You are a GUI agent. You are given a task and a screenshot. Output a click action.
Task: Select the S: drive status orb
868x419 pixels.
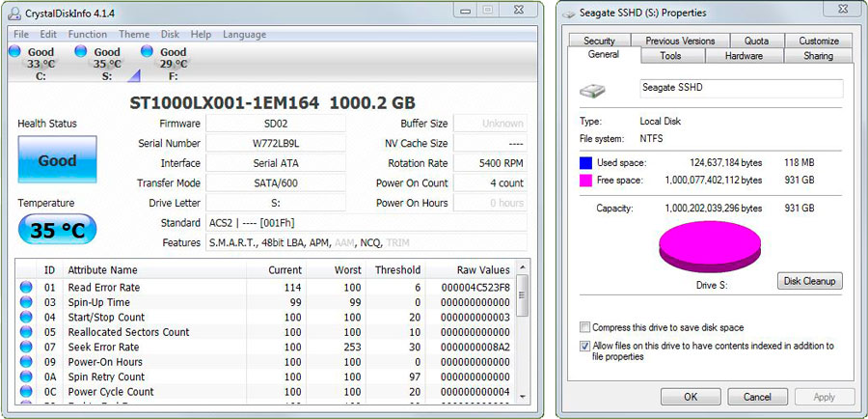coord(81,51)
